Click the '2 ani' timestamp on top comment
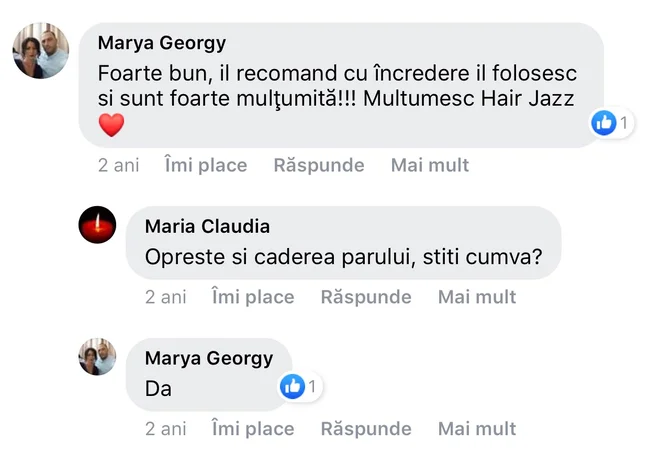This screenshot has width=650, height=454. tap(118, 165)
